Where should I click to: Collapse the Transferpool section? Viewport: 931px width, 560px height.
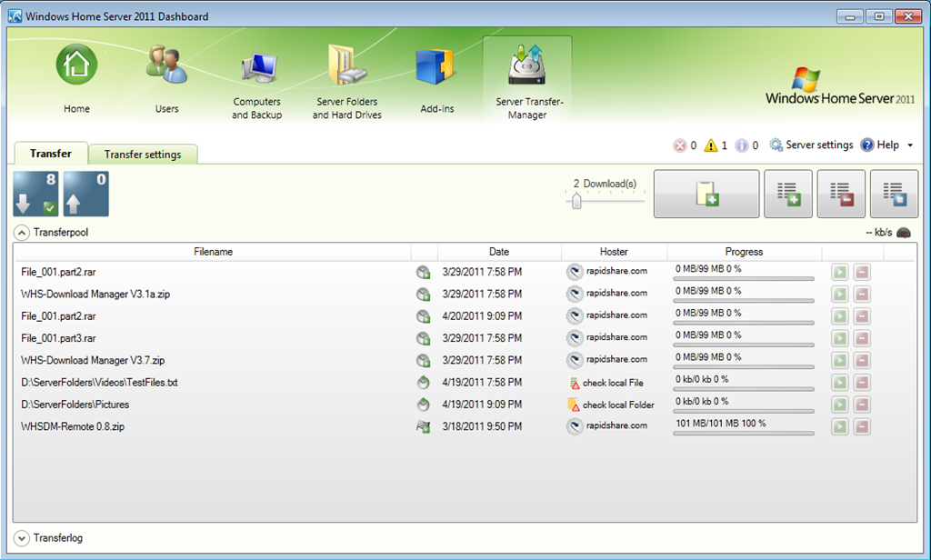pyautogui.click(x=22, y=233)
